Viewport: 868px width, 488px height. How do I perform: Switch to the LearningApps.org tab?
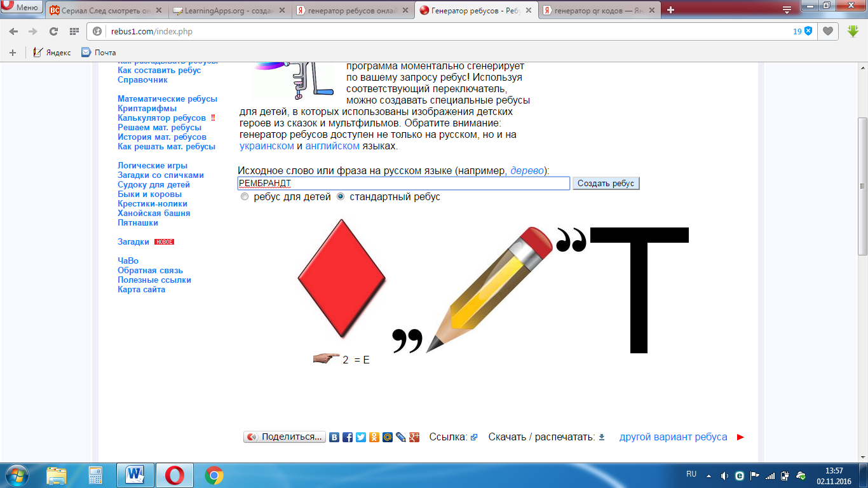(x=229, y=10)
